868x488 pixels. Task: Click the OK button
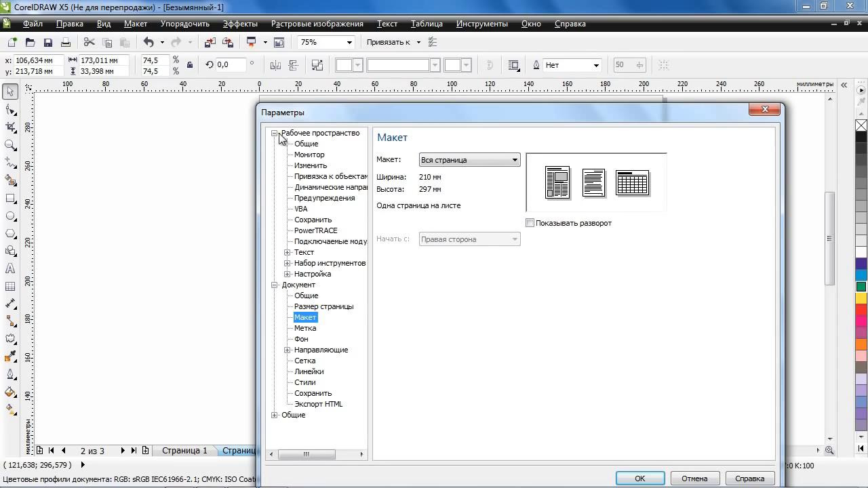click(x=639, y=478)
